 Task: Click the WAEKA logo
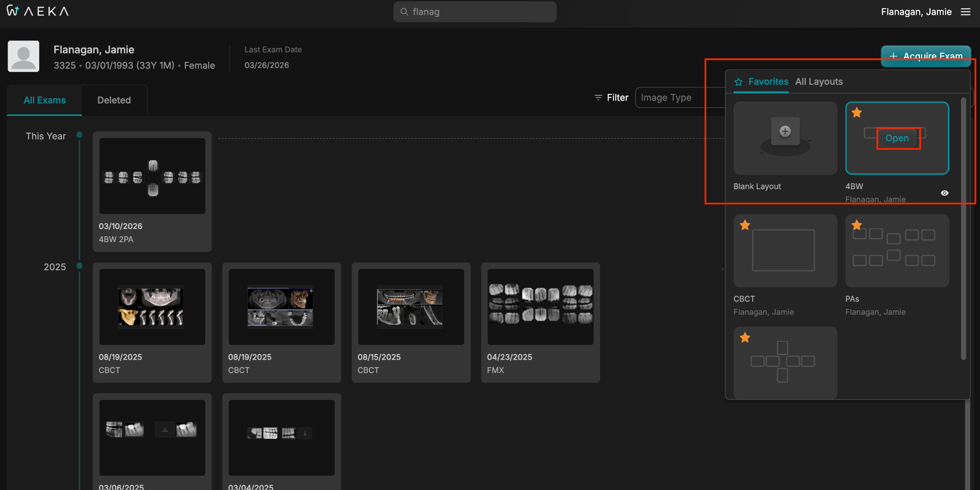coord(37,11)
